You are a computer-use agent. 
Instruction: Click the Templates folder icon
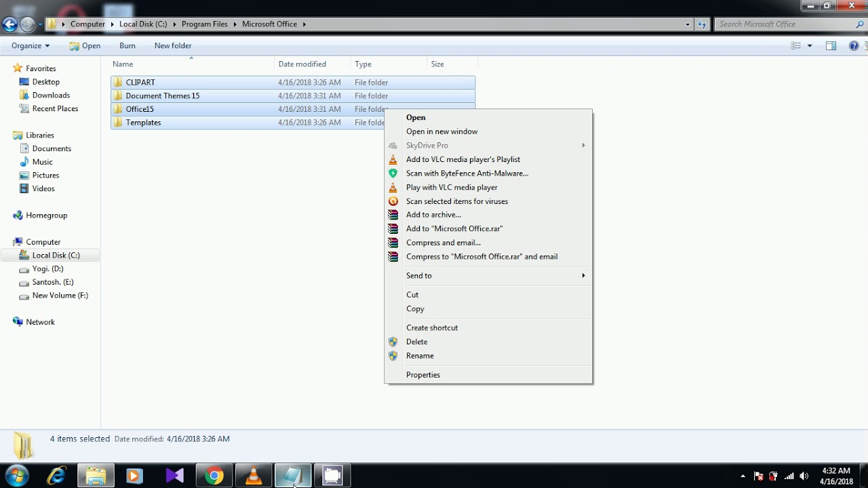118,123
